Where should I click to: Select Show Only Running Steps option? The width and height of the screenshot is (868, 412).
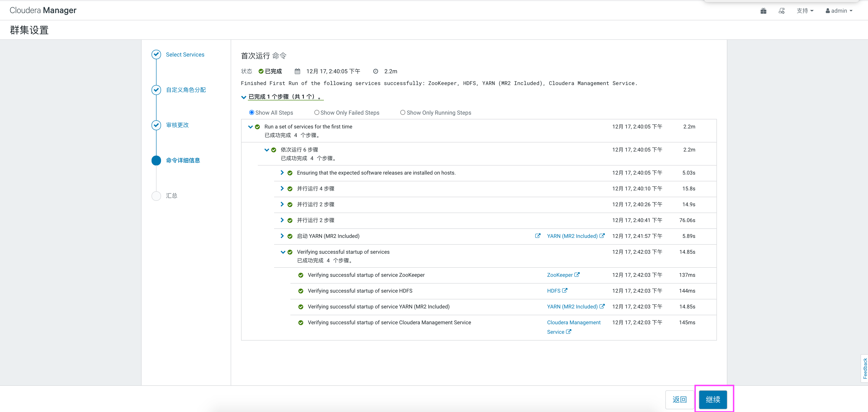pos(402,113)
